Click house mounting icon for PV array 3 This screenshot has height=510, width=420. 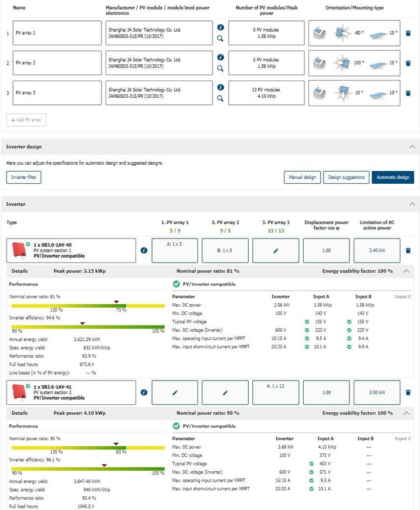319,93
